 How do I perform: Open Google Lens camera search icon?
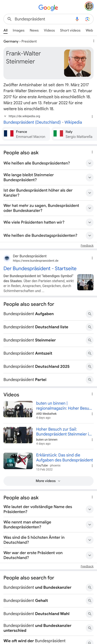tap(87, 19)
